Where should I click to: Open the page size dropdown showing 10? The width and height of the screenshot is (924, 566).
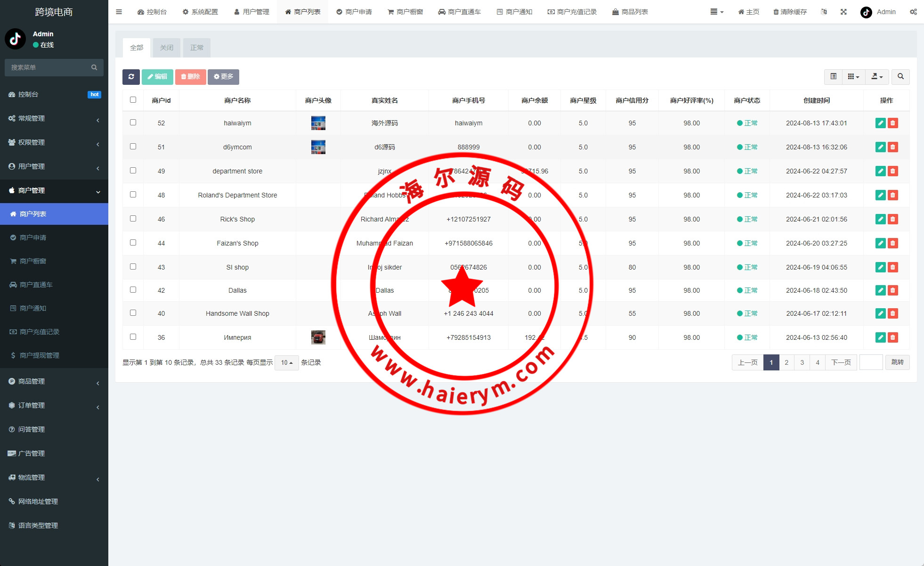286,362
